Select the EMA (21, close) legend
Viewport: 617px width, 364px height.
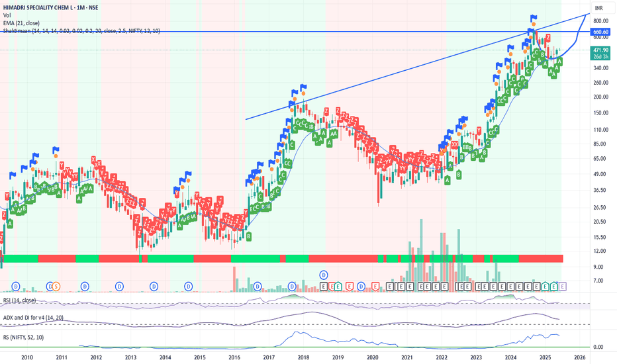(x=21, y=23)
